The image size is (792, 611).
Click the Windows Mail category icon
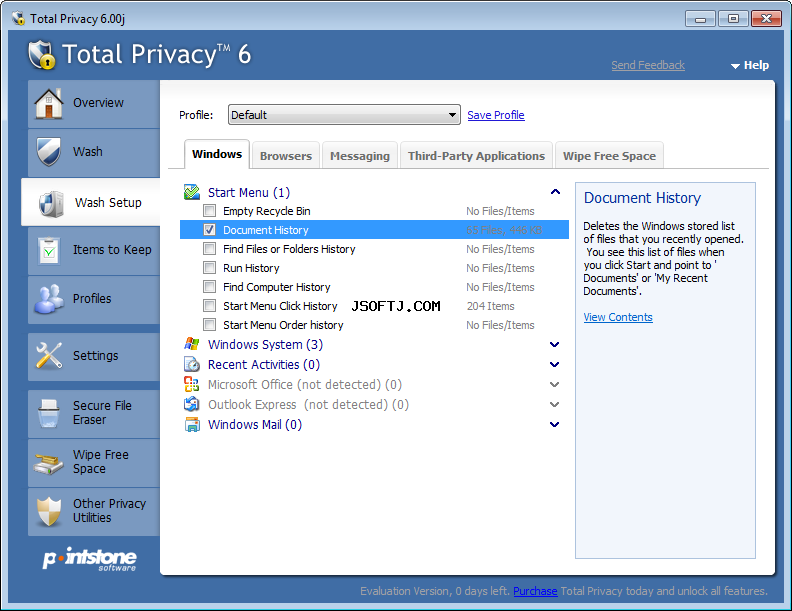click(x=192, y=425)
